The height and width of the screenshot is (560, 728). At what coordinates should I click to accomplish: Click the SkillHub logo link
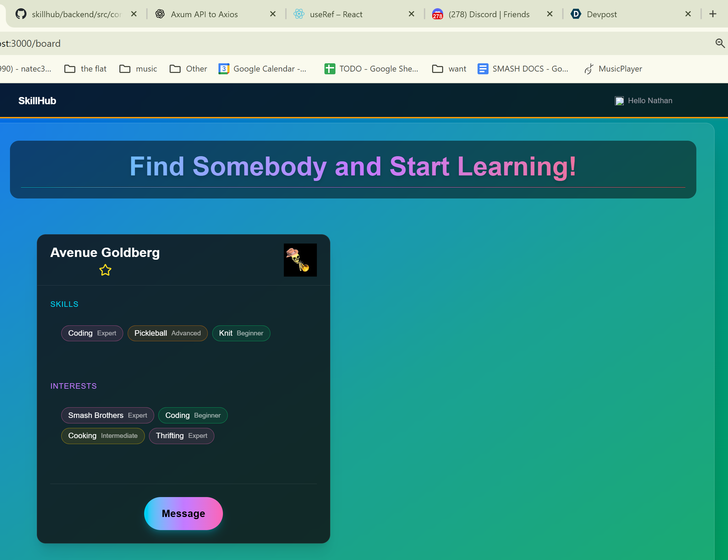pyautogui.click(x=37, y=101)
